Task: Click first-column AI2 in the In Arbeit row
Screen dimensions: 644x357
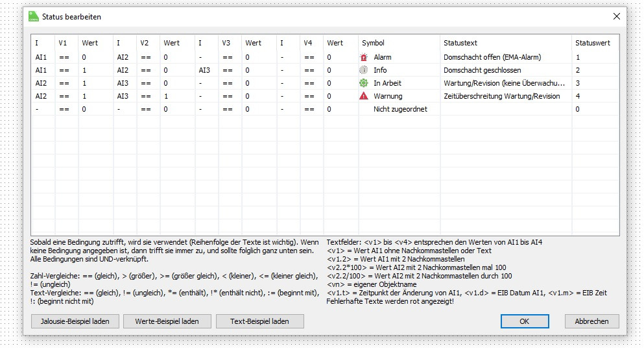Action: click(x=41, y=83)
